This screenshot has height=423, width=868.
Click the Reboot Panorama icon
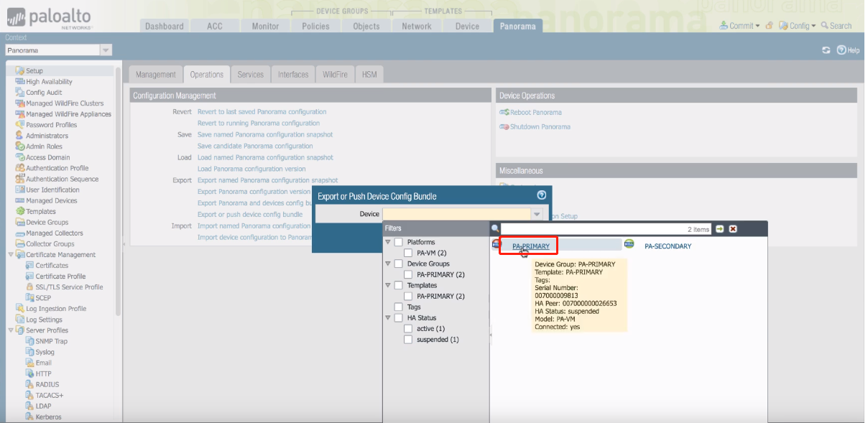[x=504, y=113]
